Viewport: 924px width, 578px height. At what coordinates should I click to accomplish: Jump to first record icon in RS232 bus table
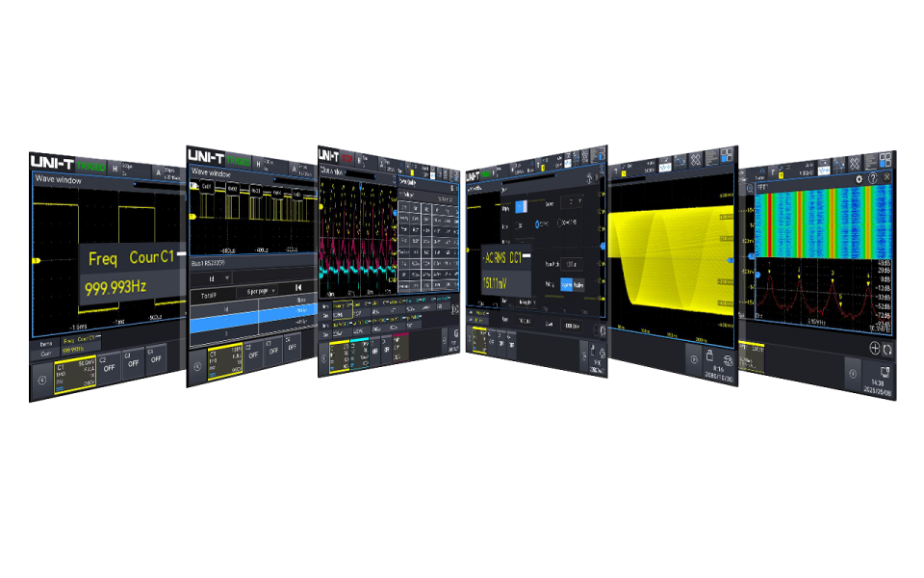pyautogui.click(x=298, y=288)
